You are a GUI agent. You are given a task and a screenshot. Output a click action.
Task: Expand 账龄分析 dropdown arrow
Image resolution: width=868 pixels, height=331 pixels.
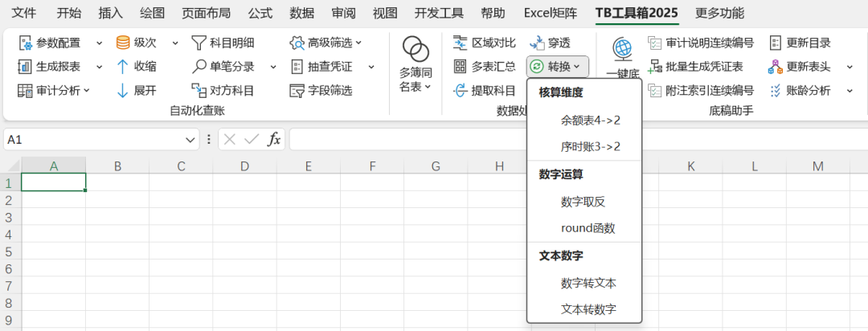pos(850,91)
